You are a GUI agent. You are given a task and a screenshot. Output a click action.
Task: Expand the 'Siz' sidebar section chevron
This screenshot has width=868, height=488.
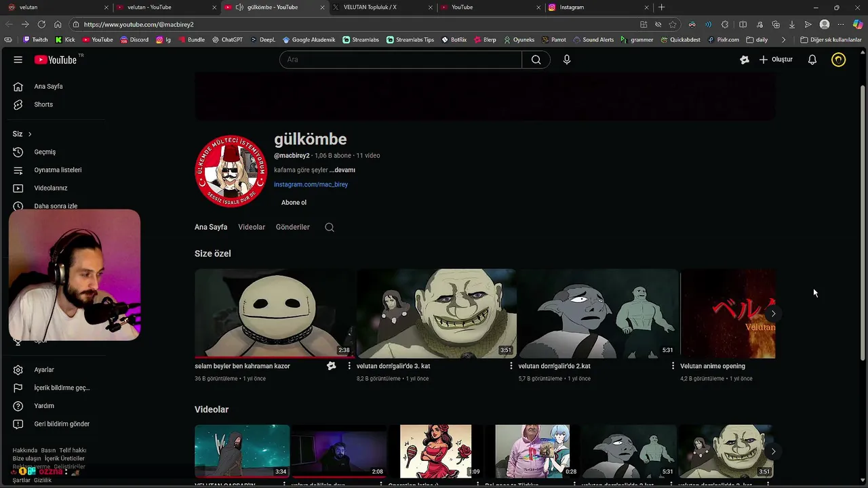coord(30,134)
